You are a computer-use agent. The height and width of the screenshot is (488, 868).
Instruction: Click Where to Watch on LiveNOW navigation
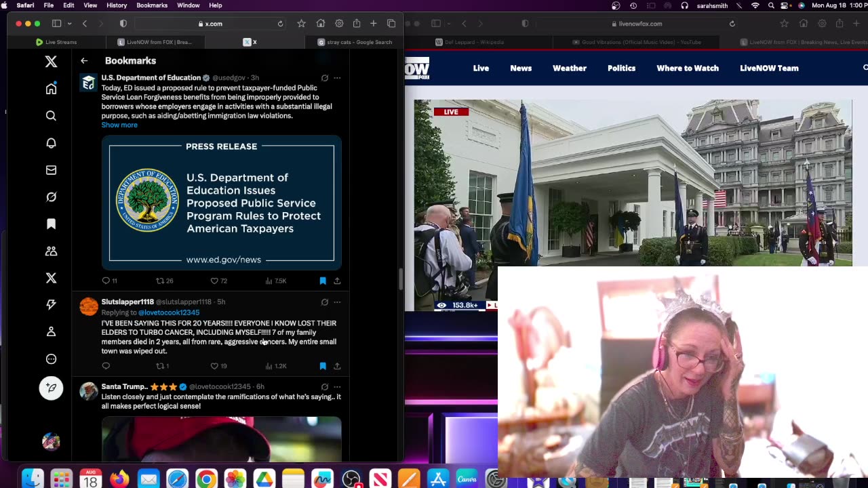tap(688, 68)
